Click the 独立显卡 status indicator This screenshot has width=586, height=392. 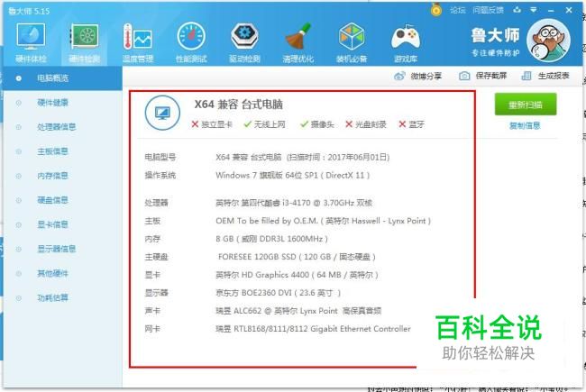coord(212,124)
